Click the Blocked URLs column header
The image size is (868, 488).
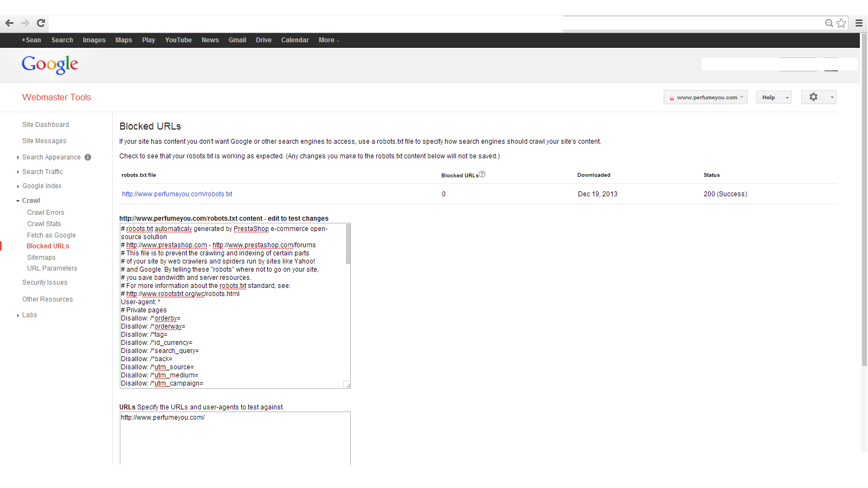[x=460, y=176]
